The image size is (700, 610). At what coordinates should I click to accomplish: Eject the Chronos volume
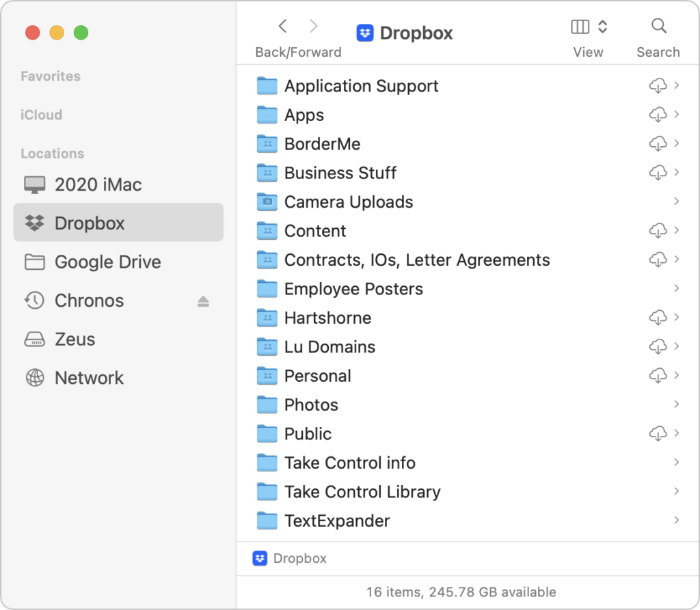coord(203,301)
